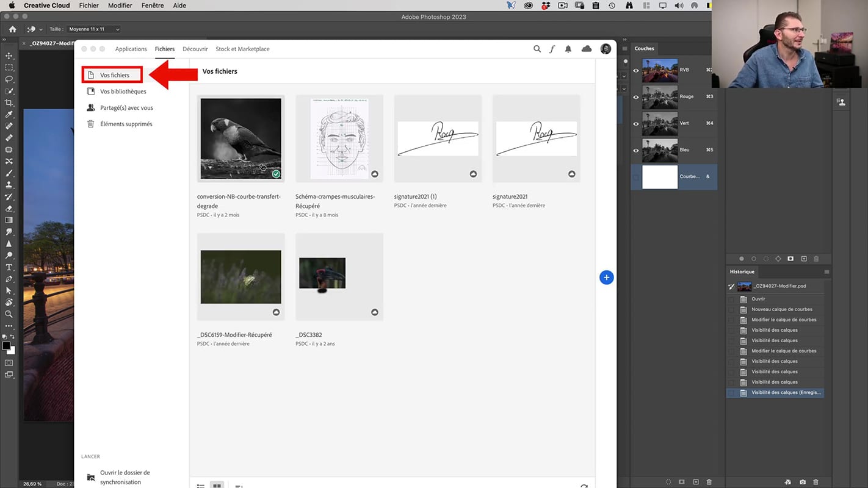This screenshot has height=488, width=868.
Task: Select the Pen tool
Action: click(9, 279)
